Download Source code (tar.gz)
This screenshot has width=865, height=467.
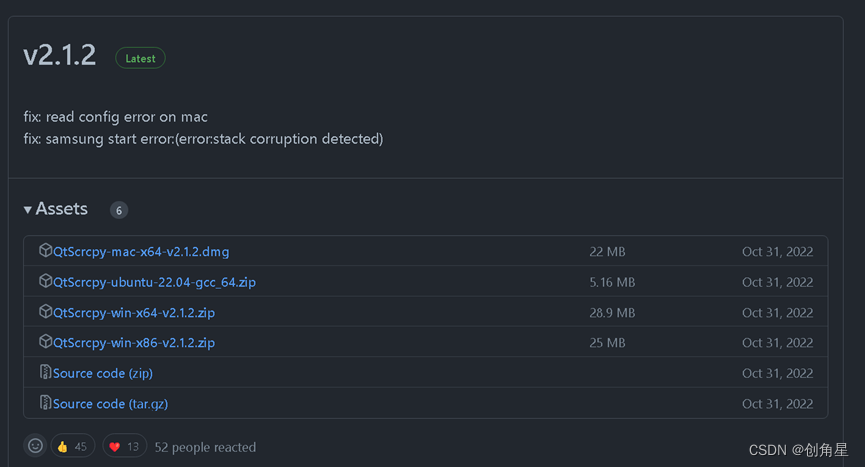(x=109, y=404)
